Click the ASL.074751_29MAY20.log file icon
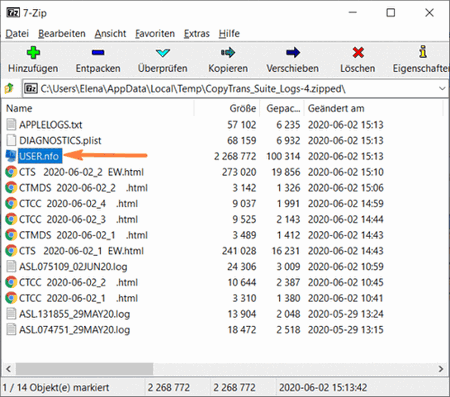Image resolution: width=450 pixels, height=397 pixels. (x=11, y=329)
